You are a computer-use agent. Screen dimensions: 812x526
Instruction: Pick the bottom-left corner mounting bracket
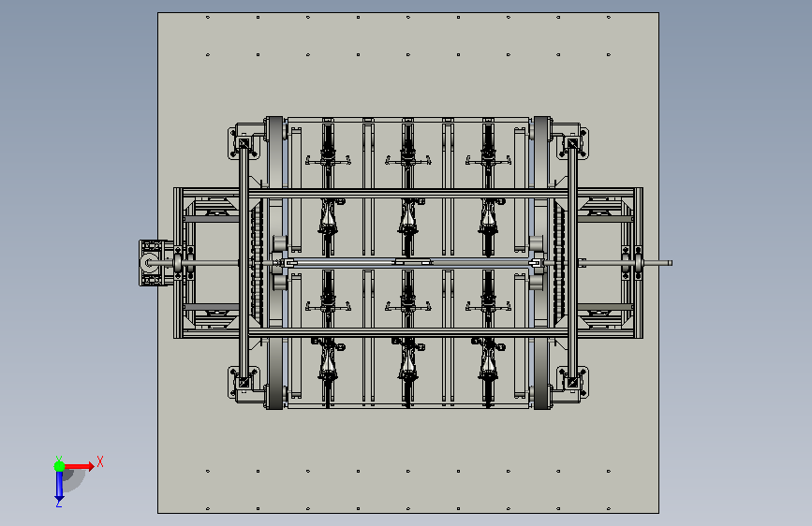click(x=243, y=382)
